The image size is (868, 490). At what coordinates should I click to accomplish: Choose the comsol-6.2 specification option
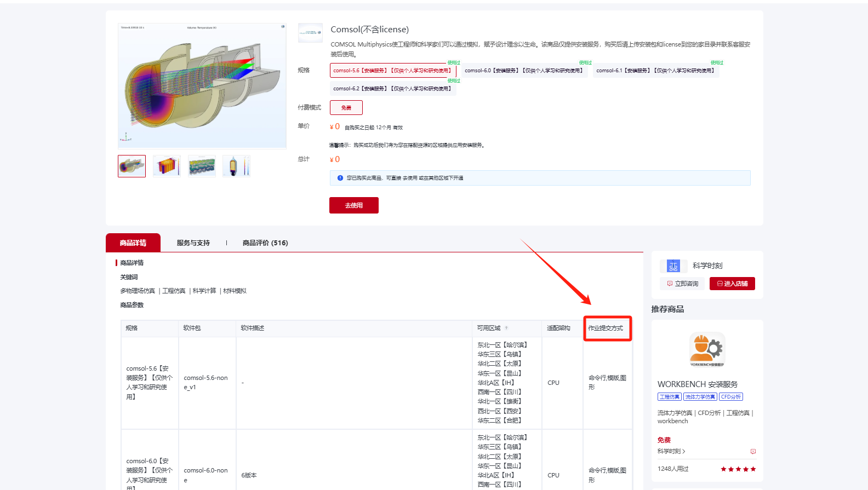(392, 89)
